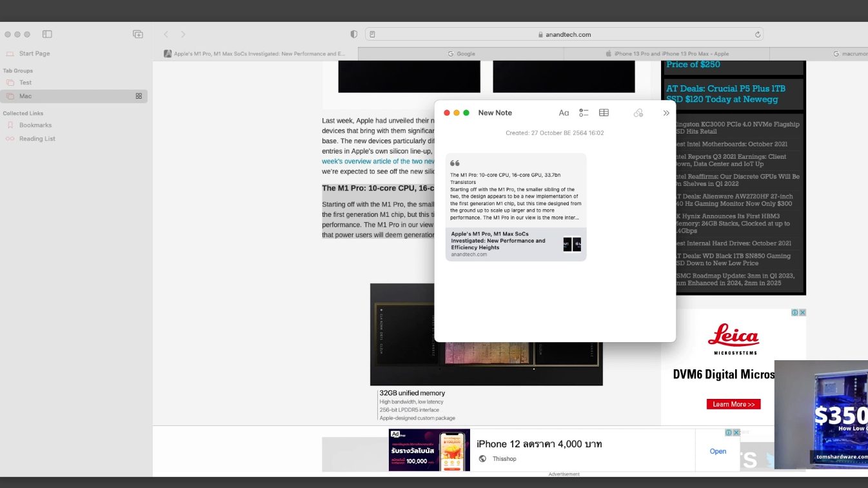Show the Mac group tab overview grid
The width and height of the screenshot is (868, 488).
point(139,96)
